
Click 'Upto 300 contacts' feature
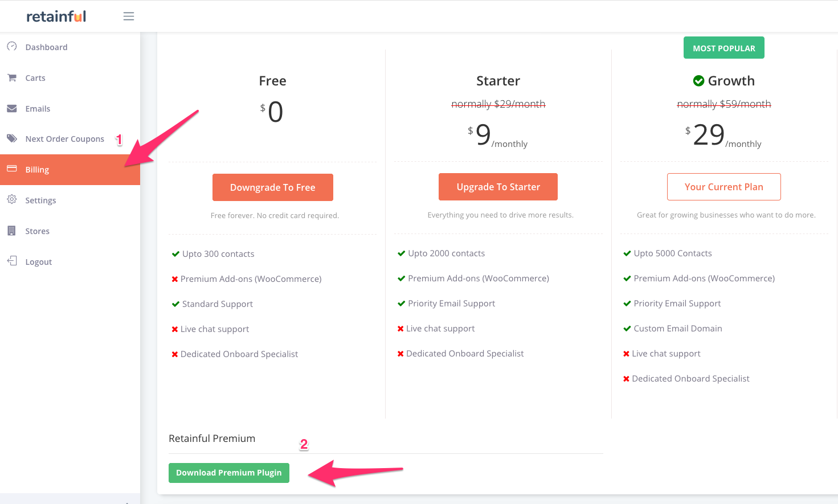tap(218, 254)
